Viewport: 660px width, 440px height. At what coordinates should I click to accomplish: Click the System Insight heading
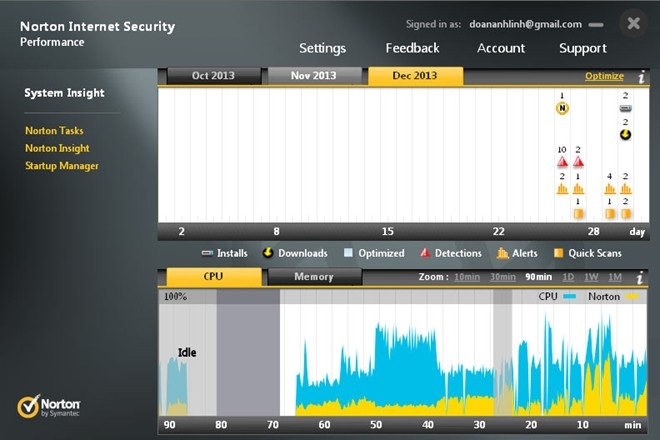(x=64, y=93)
